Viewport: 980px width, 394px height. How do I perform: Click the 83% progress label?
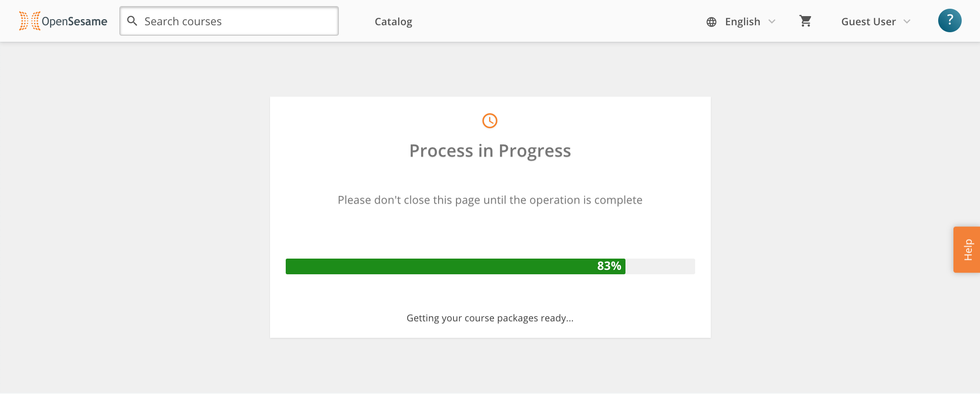[609, 266]
